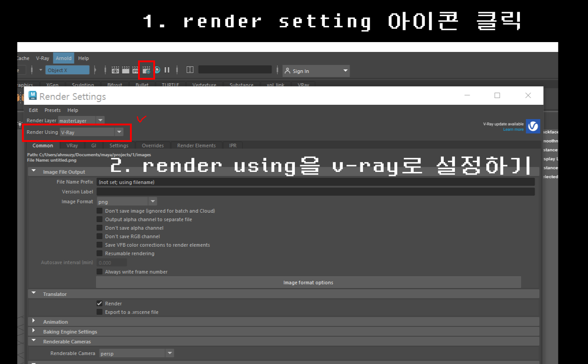
Task: Switch to the Overrides tab
Action: click(x=153, y=146)
